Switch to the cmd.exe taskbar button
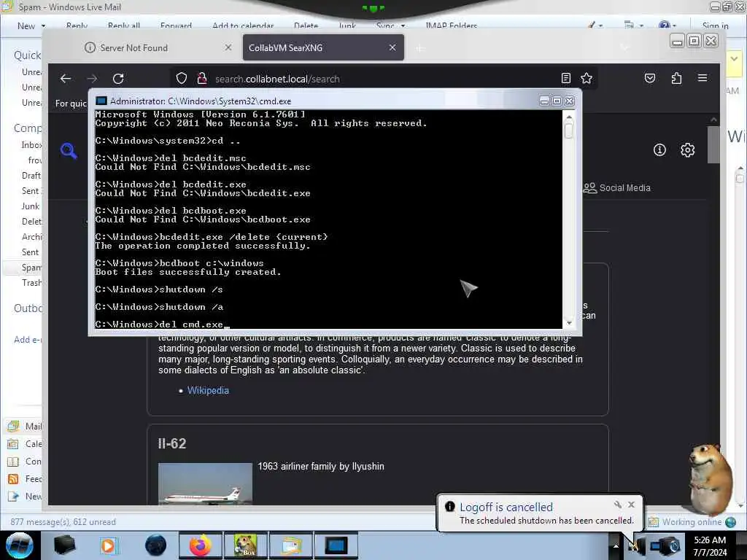Viewport: 747px width, 560px height. (336, 545)
